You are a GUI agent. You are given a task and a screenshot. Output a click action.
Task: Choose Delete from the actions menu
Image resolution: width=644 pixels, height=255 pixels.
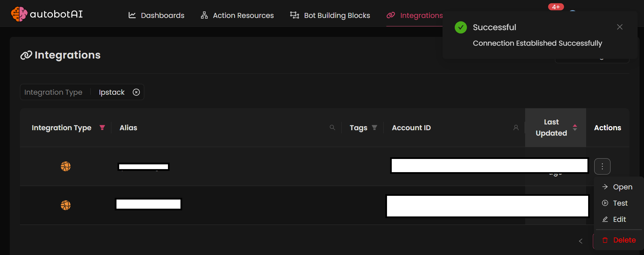[619, 240]
